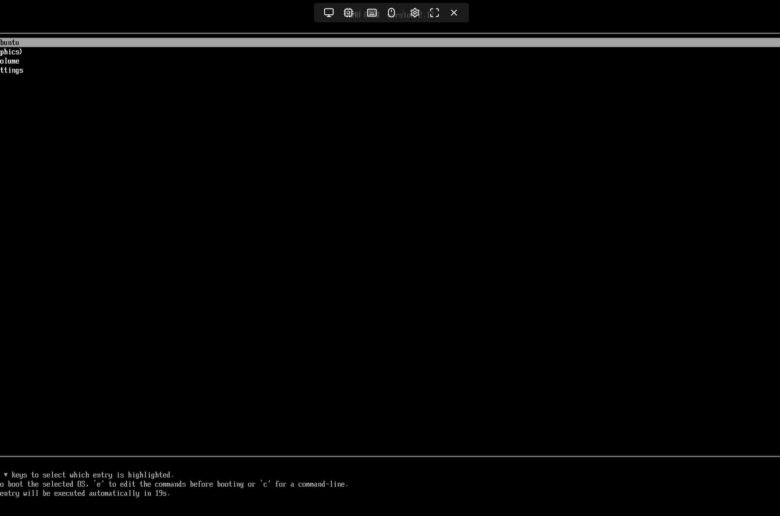780x516 pixels.
Task: Select the 'phics)' boot menu entry
Action: click(11, 52)
